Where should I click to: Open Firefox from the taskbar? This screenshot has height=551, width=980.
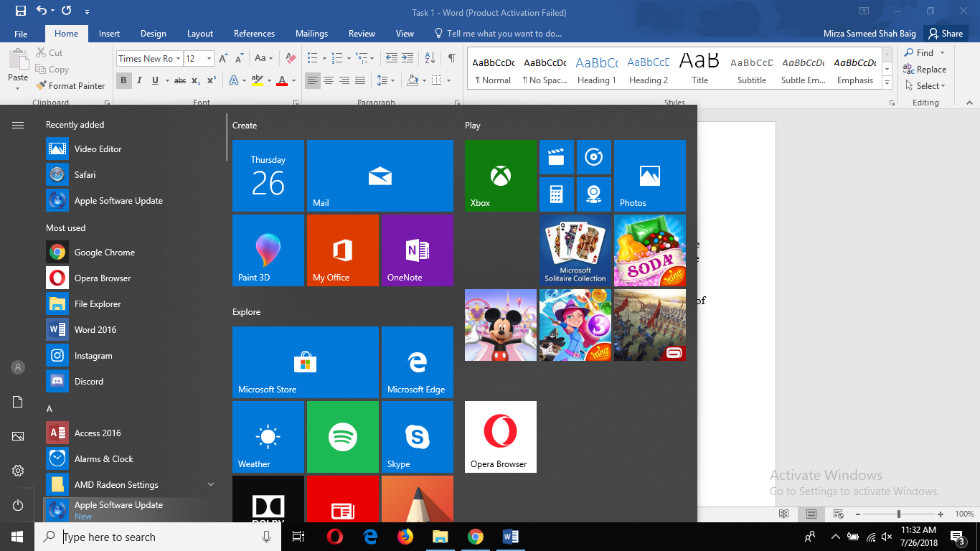405,537
